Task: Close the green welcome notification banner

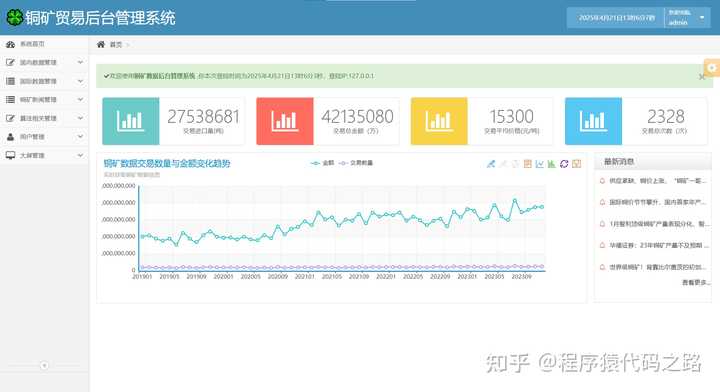Action: (x=702, y=77)
